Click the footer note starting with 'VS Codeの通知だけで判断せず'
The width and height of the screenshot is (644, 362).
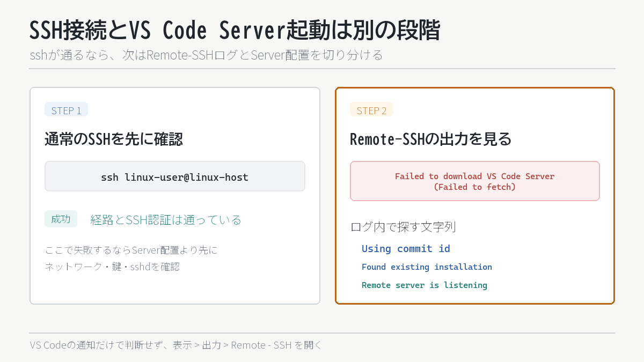(x=176, y=345)
